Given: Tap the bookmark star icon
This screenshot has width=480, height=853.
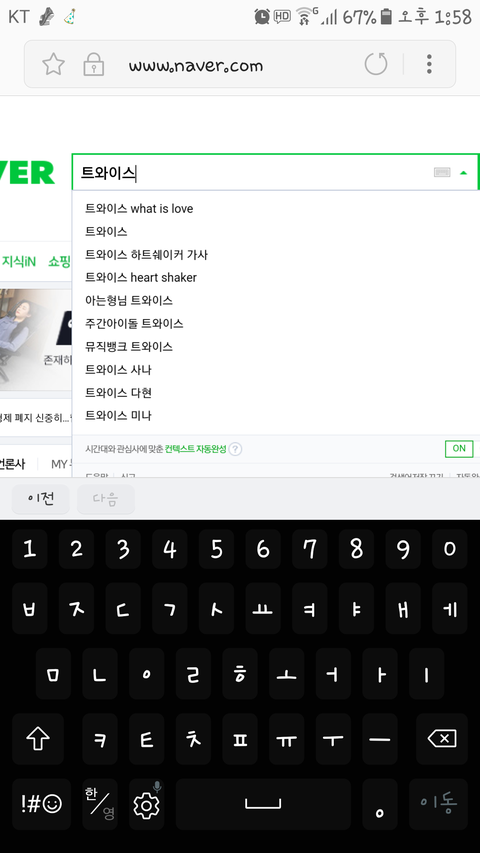Looking at the screenshot, I should pos(53,64).
